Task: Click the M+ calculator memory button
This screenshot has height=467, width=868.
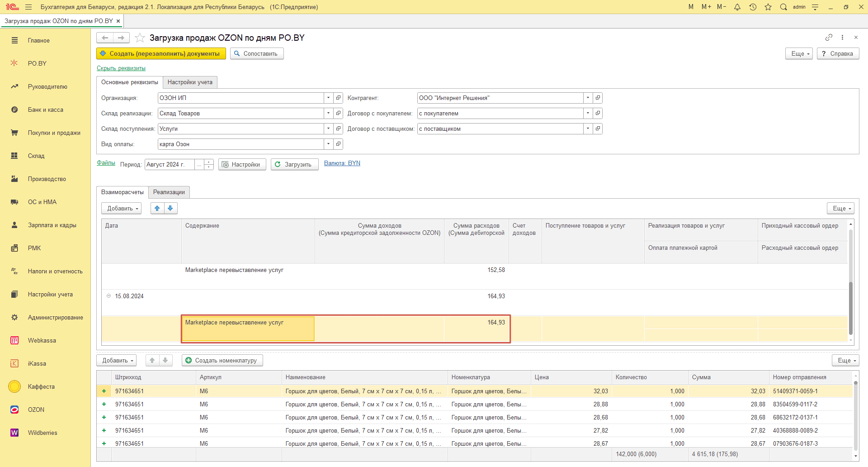Action: pos(706,7)
